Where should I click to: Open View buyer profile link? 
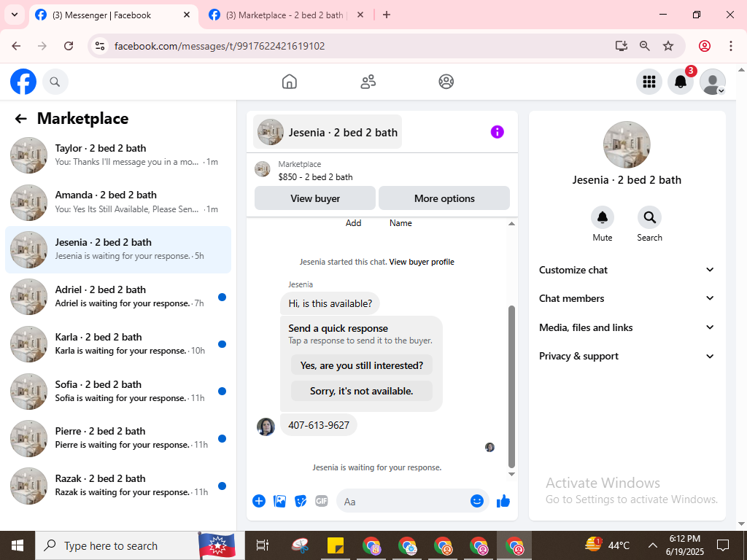coord(422,262)
